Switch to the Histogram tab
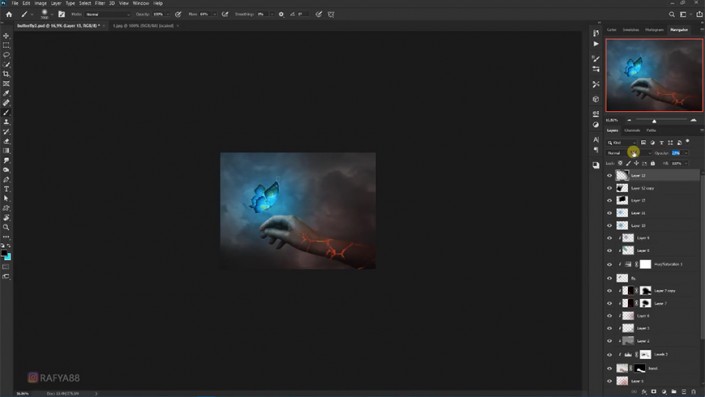 click(654, 30)
